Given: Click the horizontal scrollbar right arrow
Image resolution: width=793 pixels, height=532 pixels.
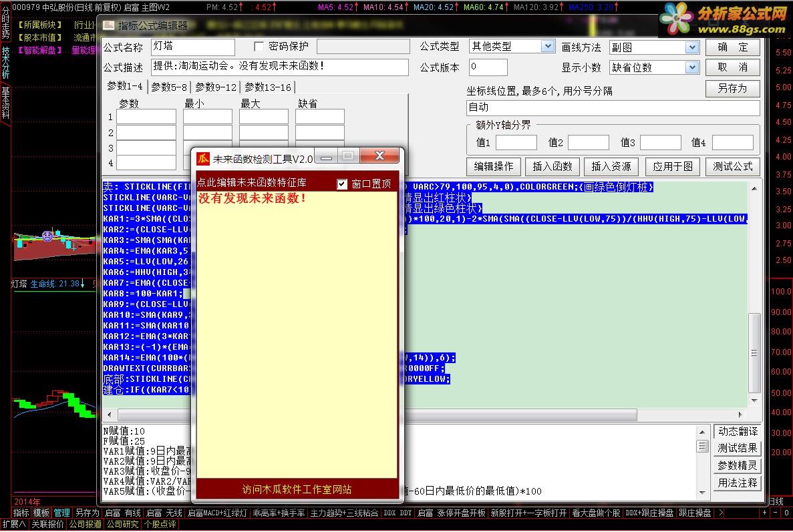Looking at the screenshot, I should 740,415.
